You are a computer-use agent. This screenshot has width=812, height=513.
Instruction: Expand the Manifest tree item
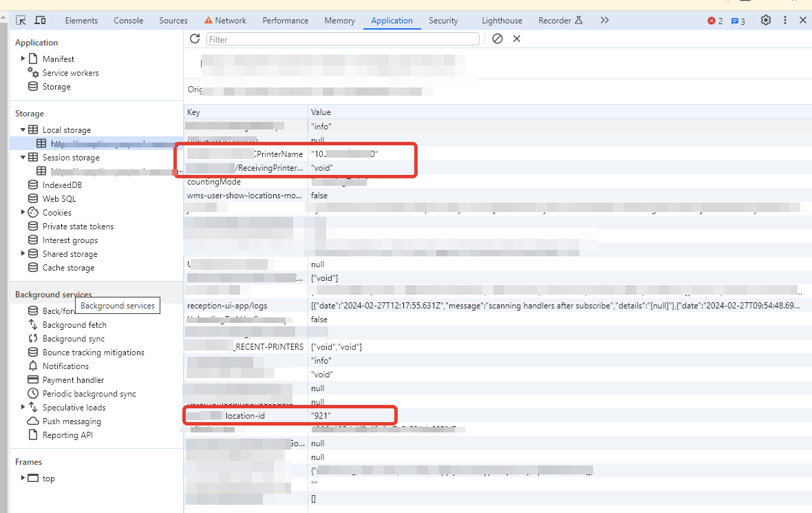(x=23, y=59)
